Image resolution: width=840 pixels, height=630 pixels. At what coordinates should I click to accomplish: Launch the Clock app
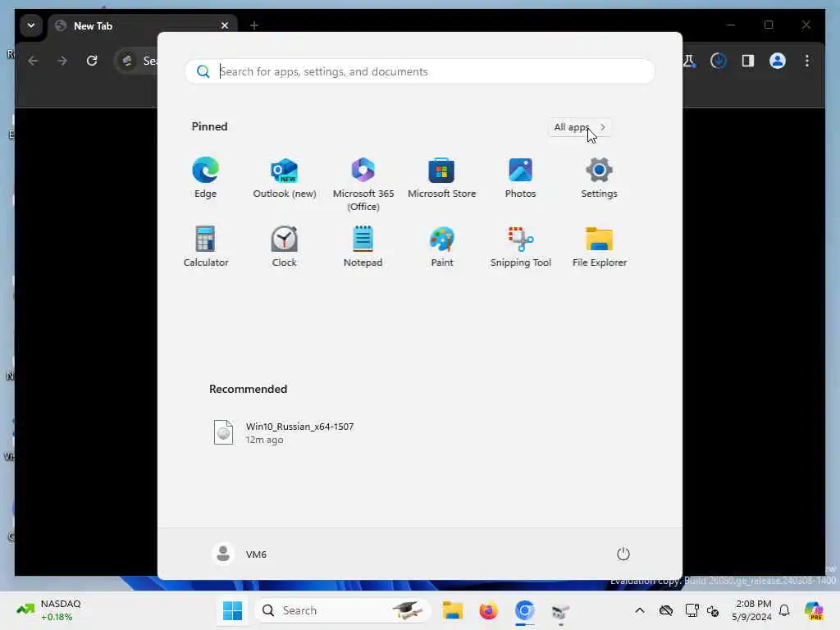coord(284,247)
